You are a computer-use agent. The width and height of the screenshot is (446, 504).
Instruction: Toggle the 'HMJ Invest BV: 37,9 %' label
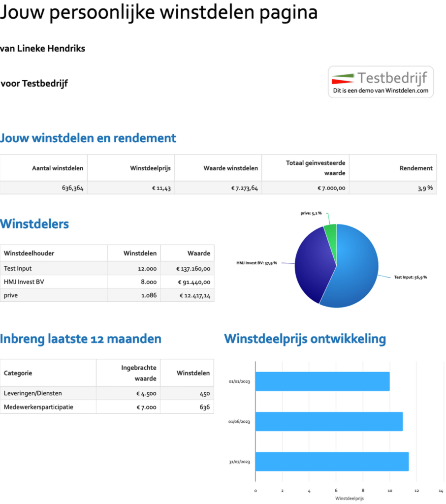coord(255,263)
